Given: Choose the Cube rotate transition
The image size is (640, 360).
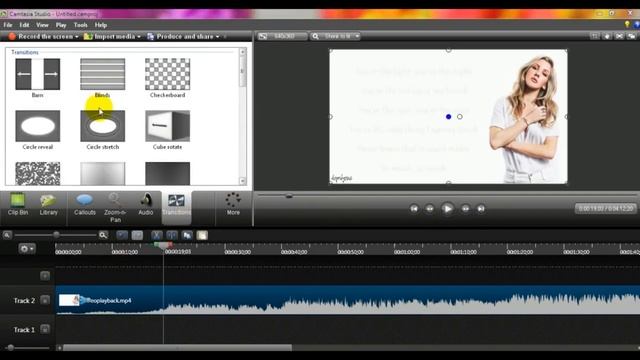Looking at the screenshot, I should (167, 126).
